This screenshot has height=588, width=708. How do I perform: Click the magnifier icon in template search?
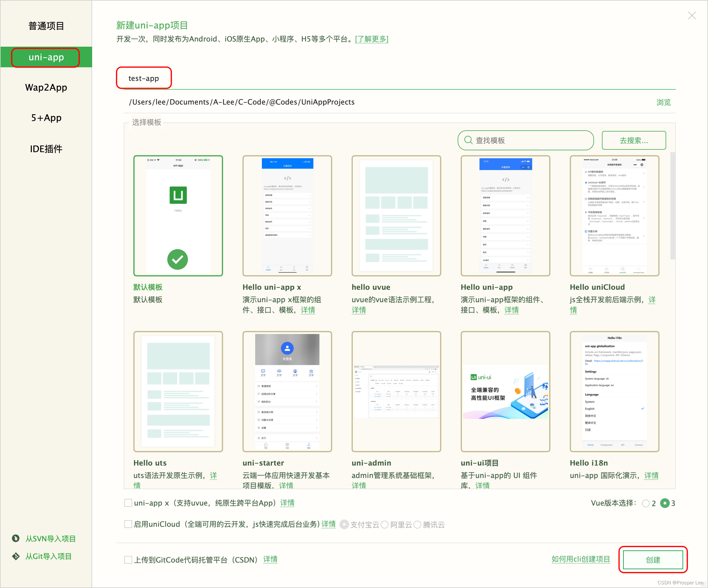pos(468,140)
